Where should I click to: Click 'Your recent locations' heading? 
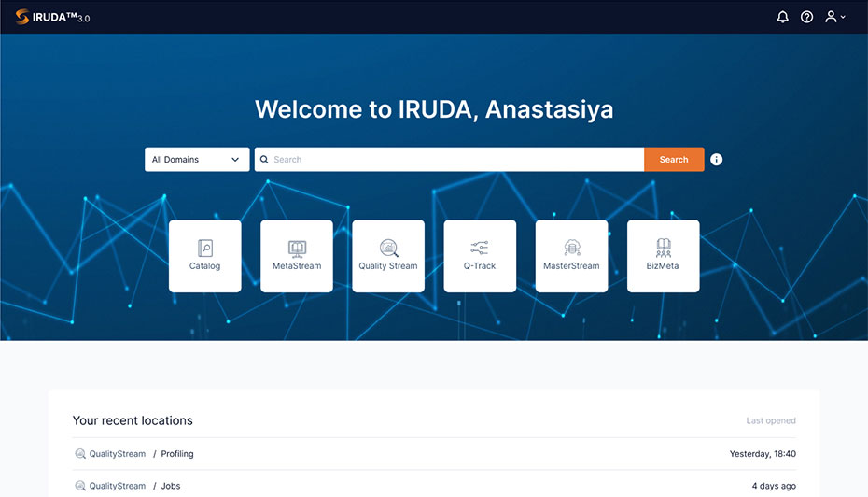(x=133, y=420)
